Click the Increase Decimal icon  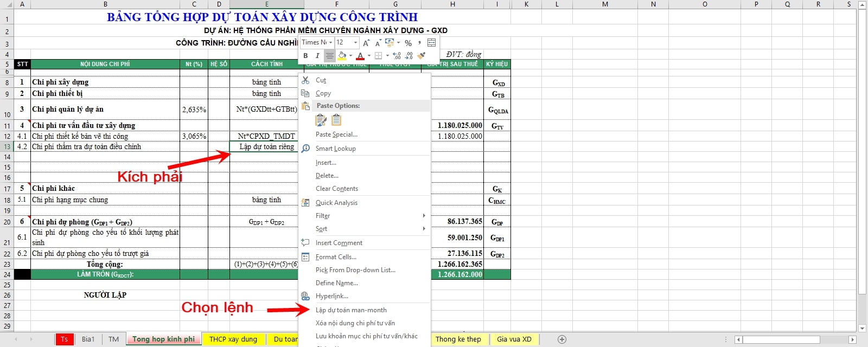[397, 56]
